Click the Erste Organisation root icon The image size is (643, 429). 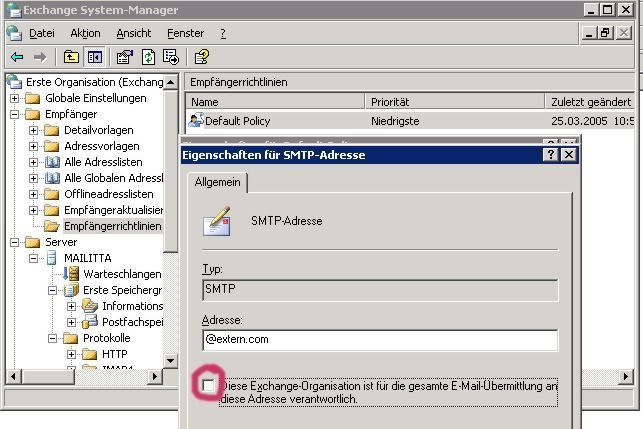pyautogui.click(x=14, y=82)
